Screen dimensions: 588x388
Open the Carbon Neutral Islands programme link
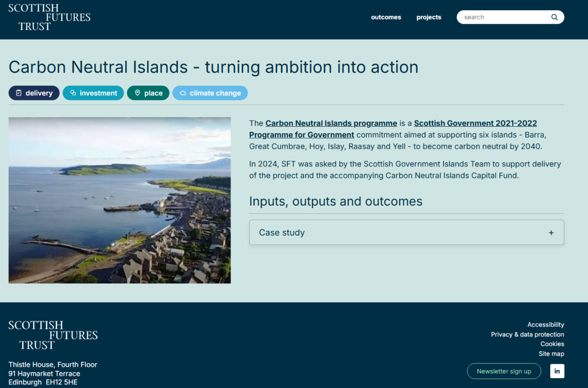click(x=331, y=123)
